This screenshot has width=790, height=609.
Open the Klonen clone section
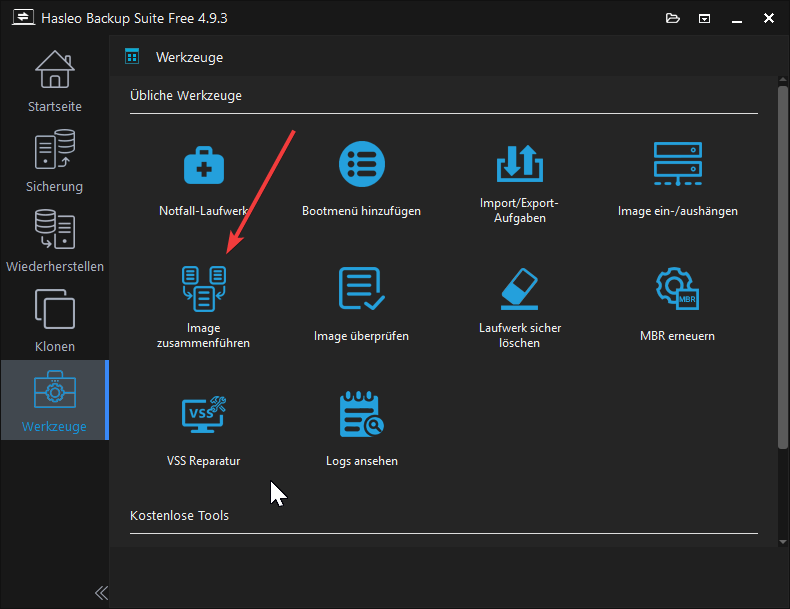(54, 321)
